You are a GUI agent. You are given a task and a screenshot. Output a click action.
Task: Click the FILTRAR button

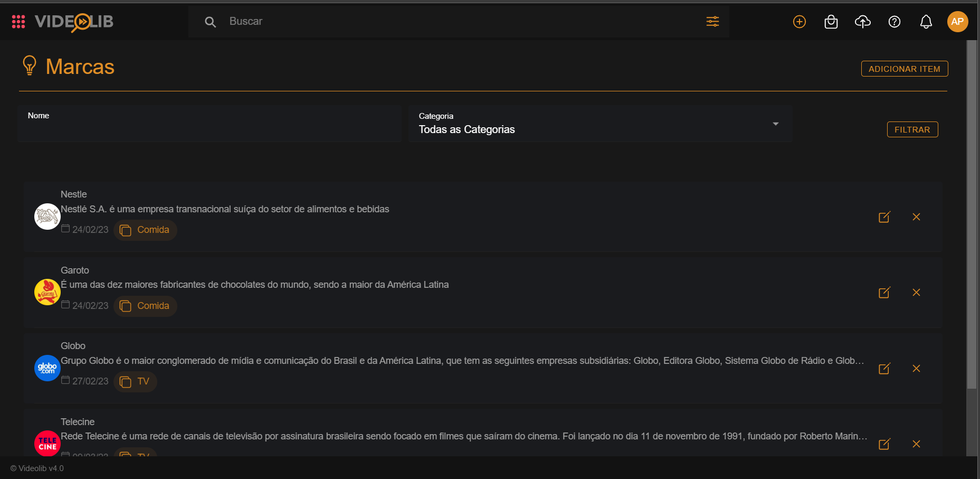coord(912,129)
